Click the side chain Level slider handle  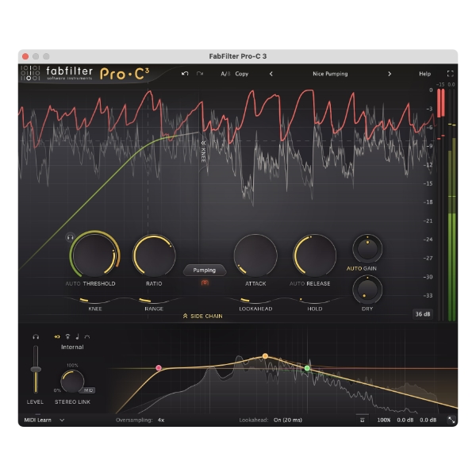(36, 370)
